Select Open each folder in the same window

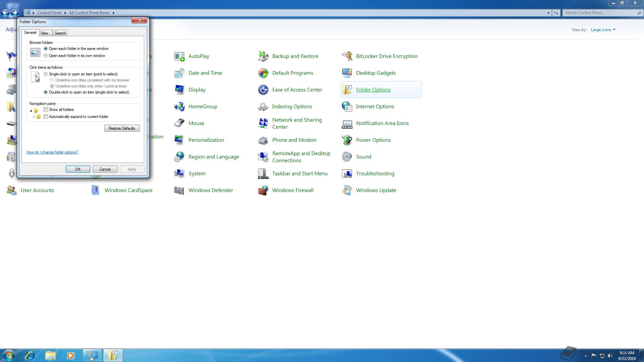[x=46, y=49]
